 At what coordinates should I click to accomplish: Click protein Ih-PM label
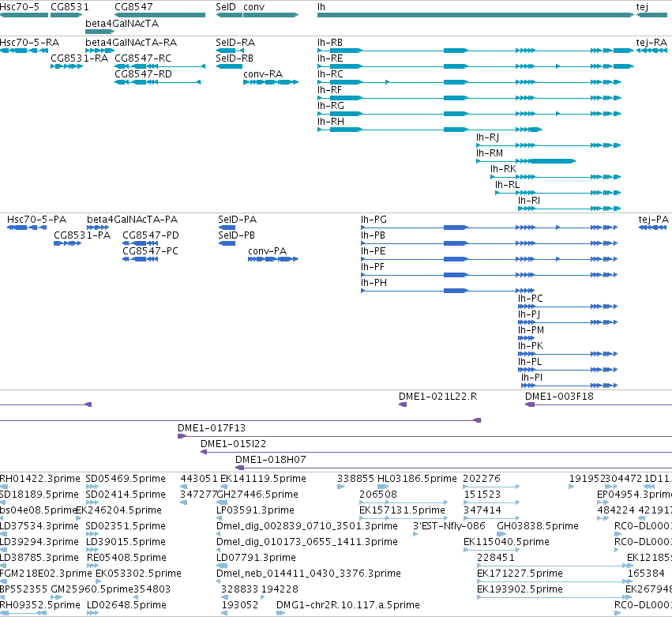tap(531, 330)
